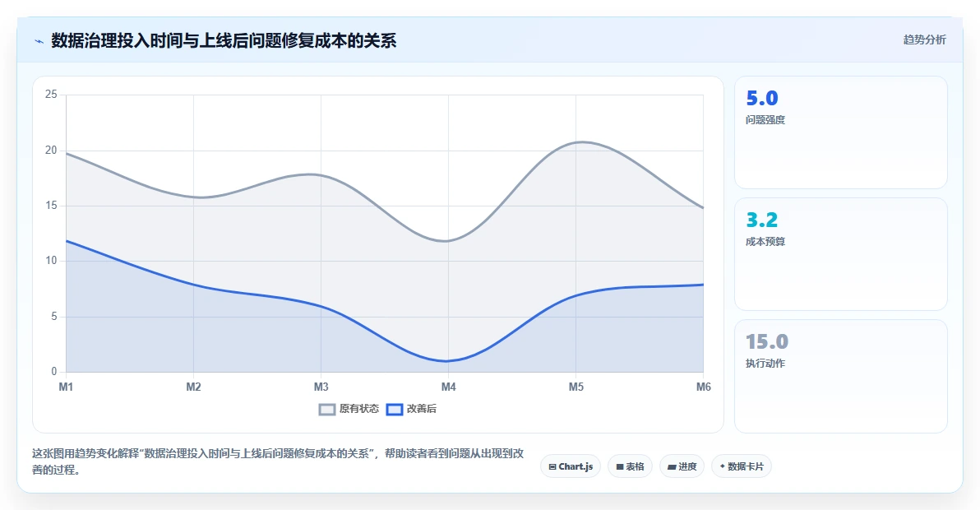Toggle the 改善后 legend entry
The width and height of the screenshot is (980, 510).
point(411,409)
